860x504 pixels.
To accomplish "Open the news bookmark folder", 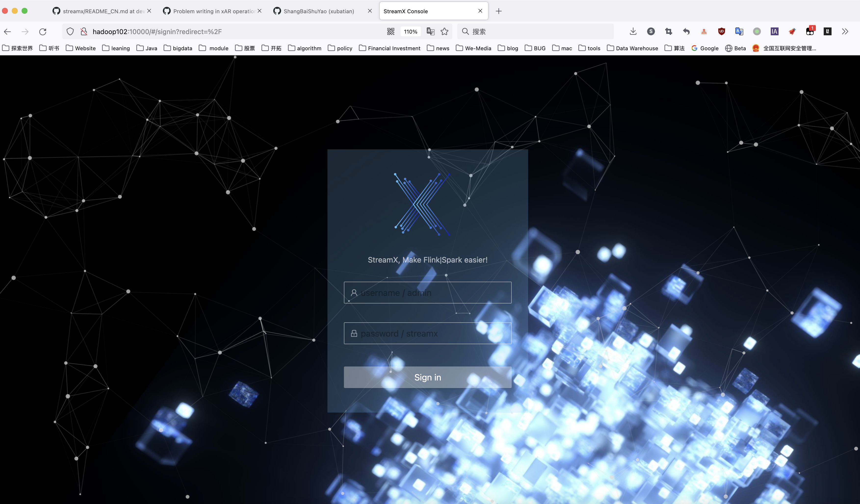I will [438, 48].
